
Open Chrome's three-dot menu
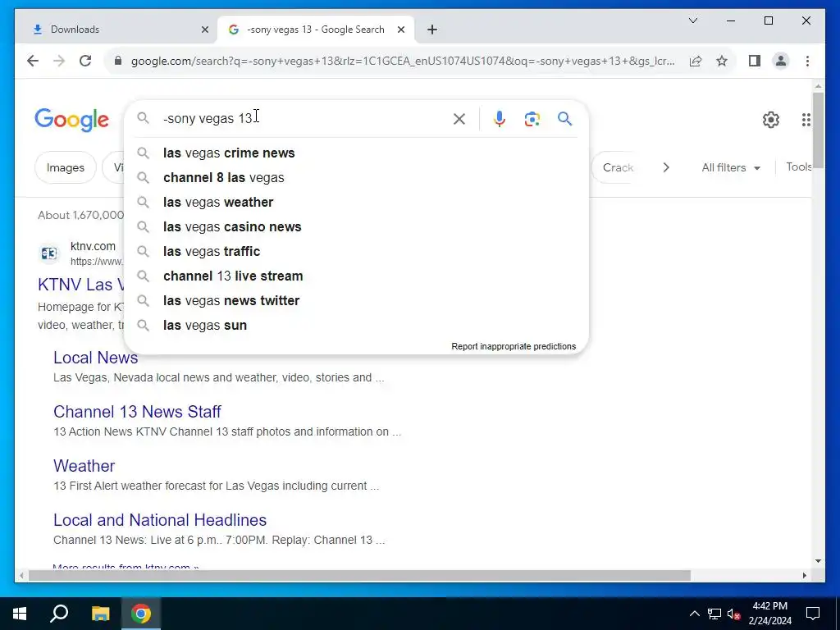pos(807,61)
